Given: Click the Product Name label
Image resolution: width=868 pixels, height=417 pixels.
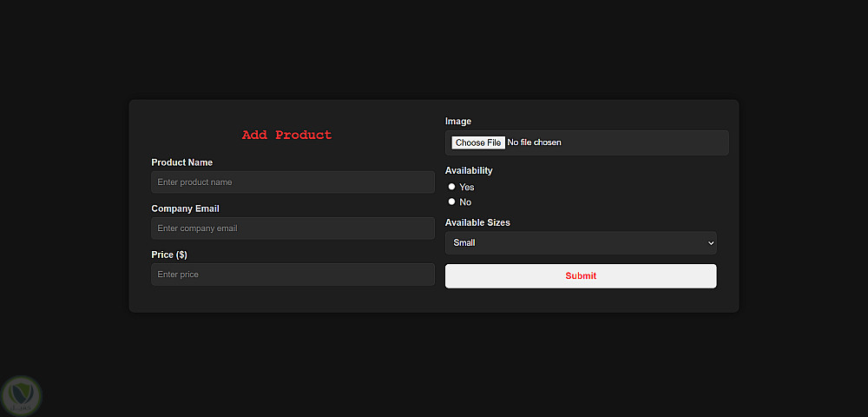Looking at the screenshot, I should point(181,162).
